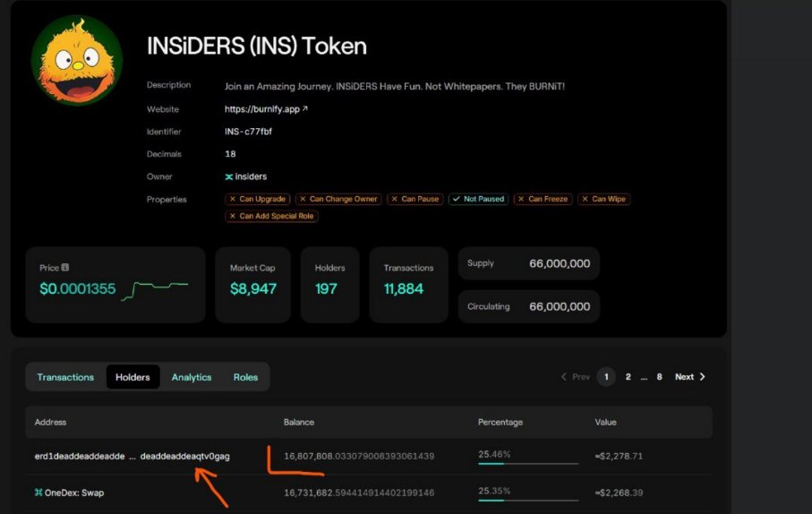Viewport: 812px width, 514px height.
Task: Open the Roles tab
Action: 245,377
